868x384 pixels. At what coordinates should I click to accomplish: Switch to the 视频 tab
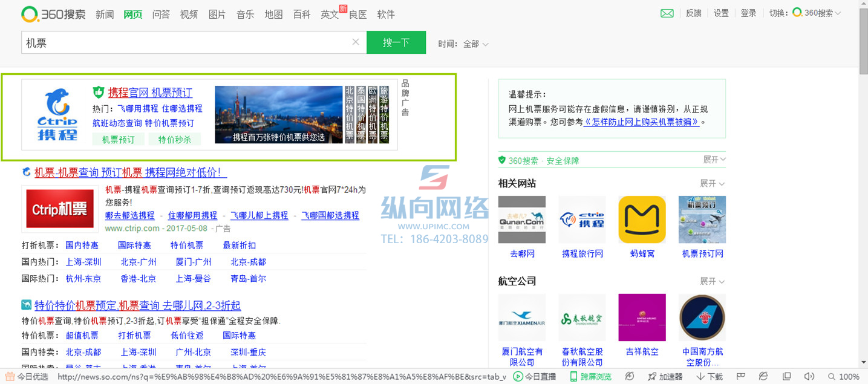click(x=189, y=15)
